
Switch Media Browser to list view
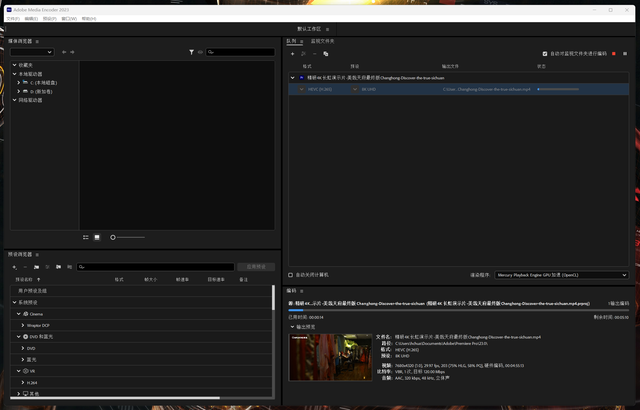tap(86, 237)
